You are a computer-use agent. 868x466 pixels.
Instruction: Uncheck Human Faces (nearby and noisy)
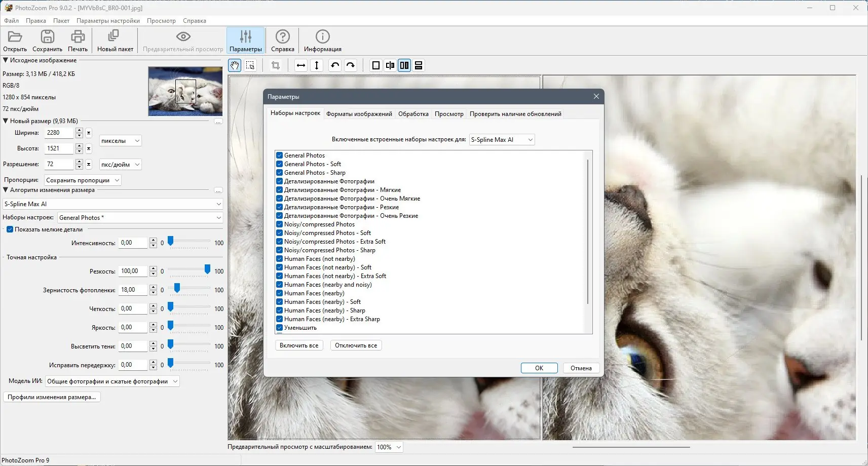pyautogui.click(x=279, y=285)
